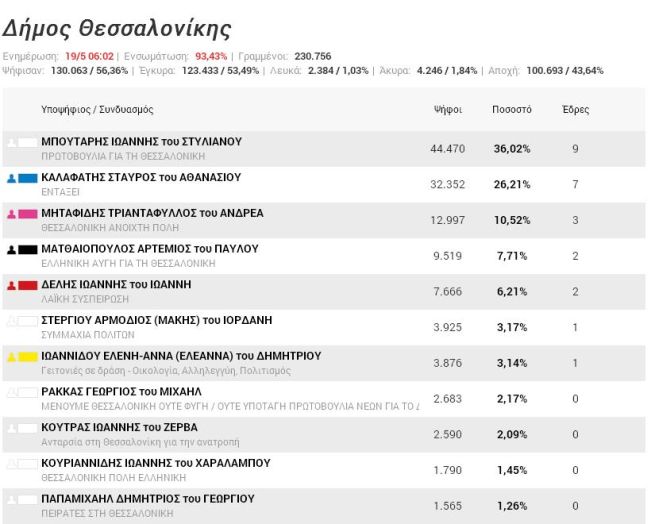Viewport: 648px width, 524px height.
Task: Click the blue color swatch for ΚΑΛΑΦΑΤΗΣ
Action: 28,179
